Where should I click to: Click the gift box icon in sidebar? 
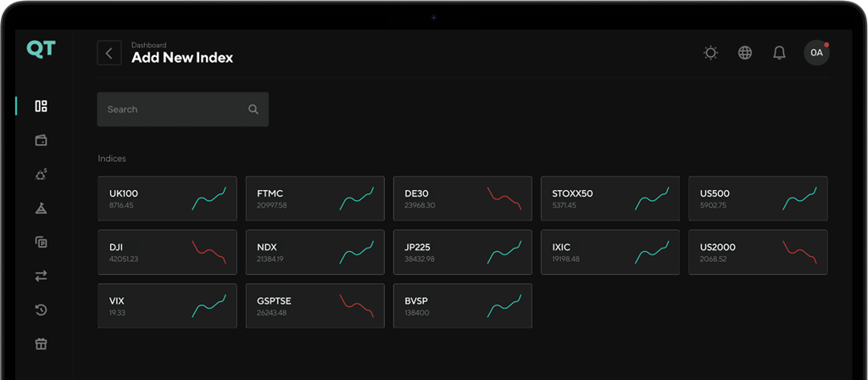point(41,344)
